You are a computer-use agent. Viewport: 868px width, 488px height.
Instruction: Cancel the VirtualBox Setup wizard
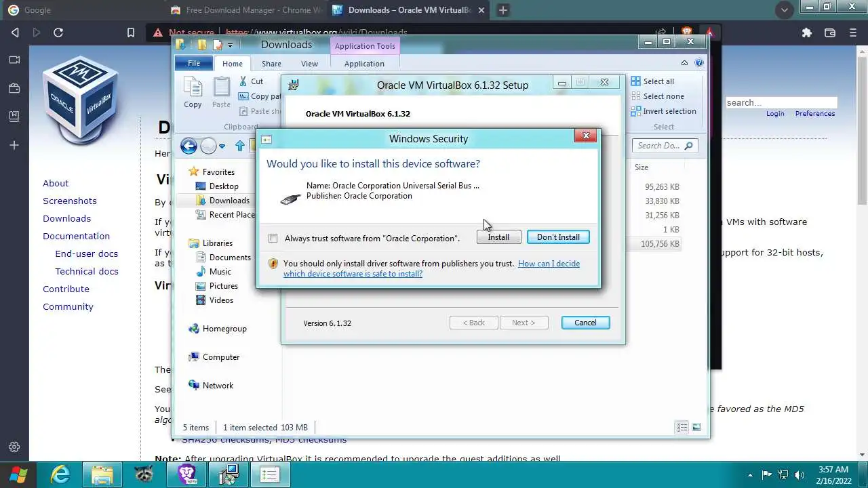pyautogui.click(x=585, y=323)
